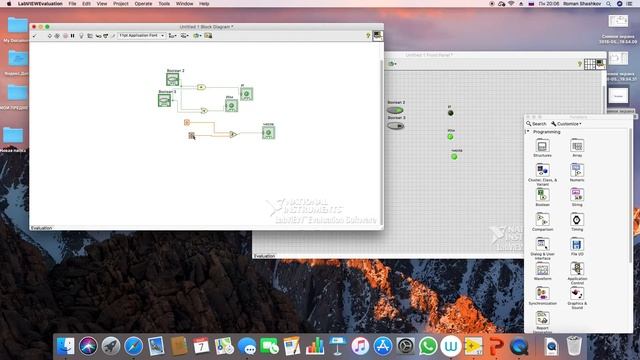Open the View menu
This screenshot has width=640, height=360.
point(102,4)
